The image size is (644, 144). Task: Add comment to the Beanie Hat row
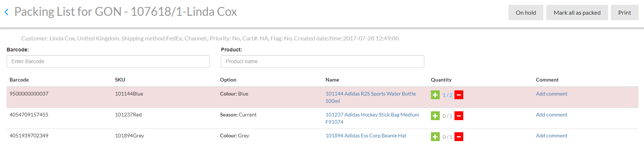pyautogui.click(x=551, y=136)
